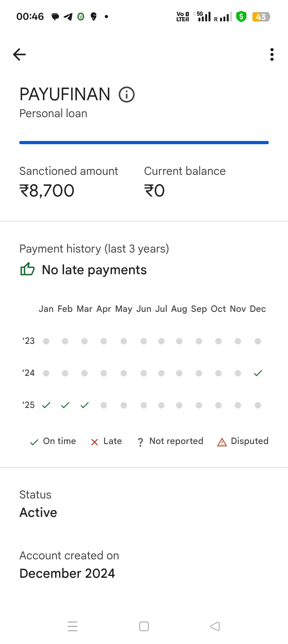
Task: Tap the Disputed warning triangle in legend
Action: [x=222, y=442]
